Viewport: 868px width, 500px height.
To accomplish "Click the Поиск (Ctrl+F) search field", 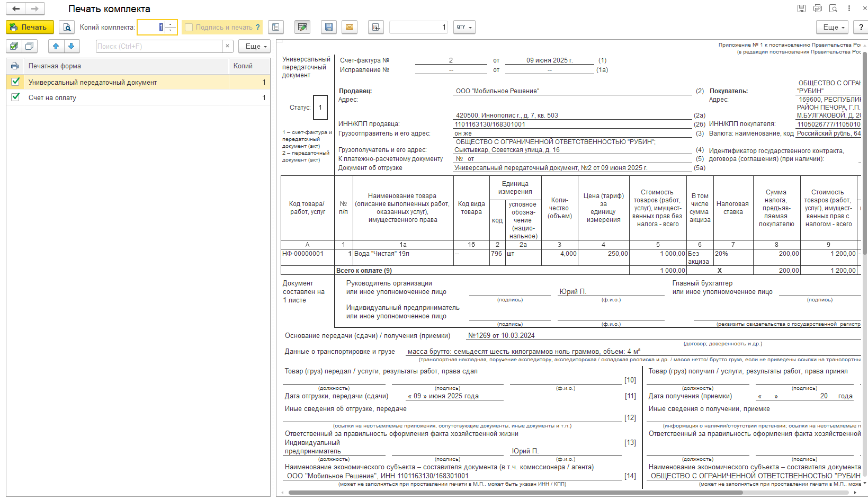I will [x=159, y=46].
